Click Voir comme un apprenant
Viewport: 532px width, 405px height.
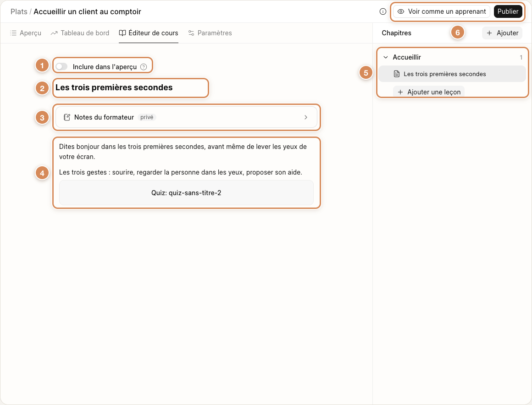pyautogui.click(x=442, y=11)
